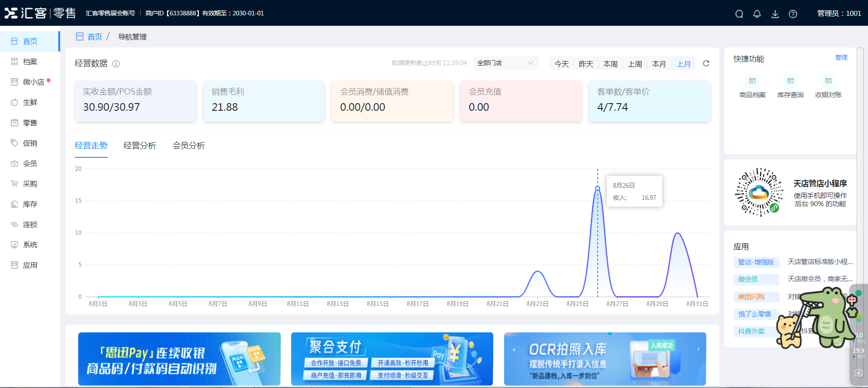Click the 系统 monitor icon in the sidebar
This screenshot has width=868, height=388.
coord(14,245)
